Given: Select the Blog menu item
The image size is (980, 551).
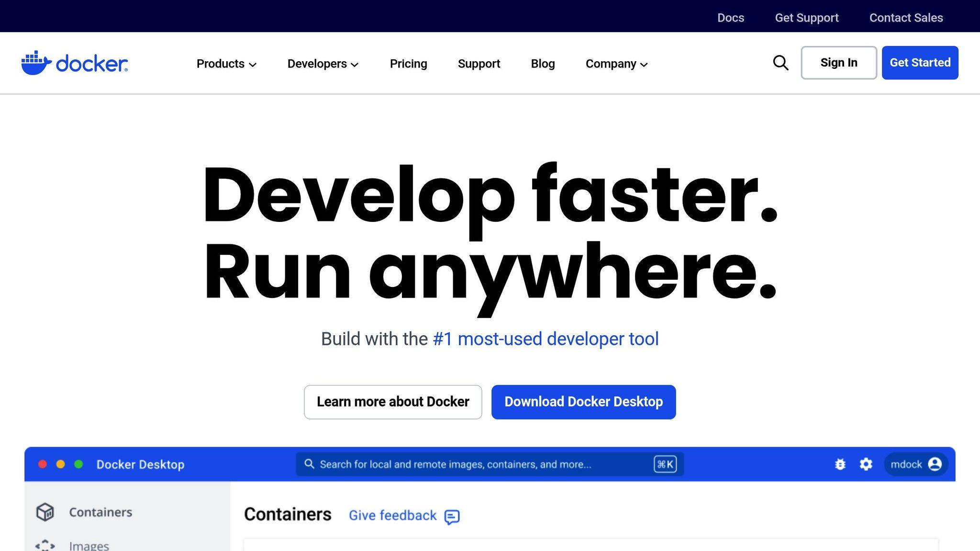Looking at the screenshot, I should click(x=543, y=64).
